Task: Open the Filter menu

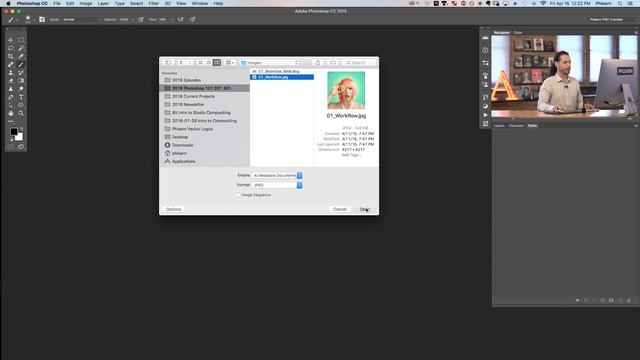Action: click(153, 3)
